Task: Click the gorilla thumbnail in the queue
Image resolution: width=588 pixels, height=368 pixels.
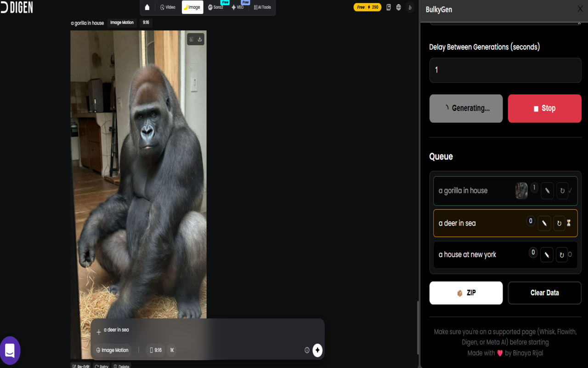Action: click(521, 190)
